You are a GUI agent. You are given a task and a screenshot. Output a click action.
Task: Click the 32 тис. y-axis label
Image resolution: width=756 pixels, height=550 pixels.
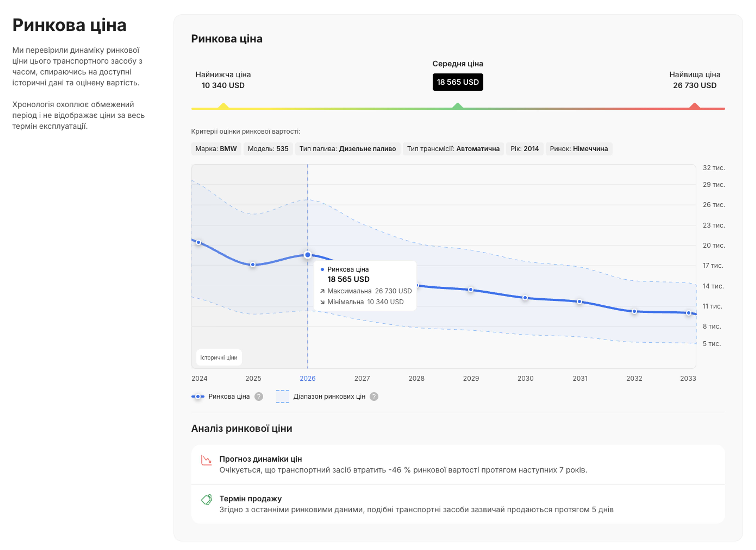click(x=714, y=168)
